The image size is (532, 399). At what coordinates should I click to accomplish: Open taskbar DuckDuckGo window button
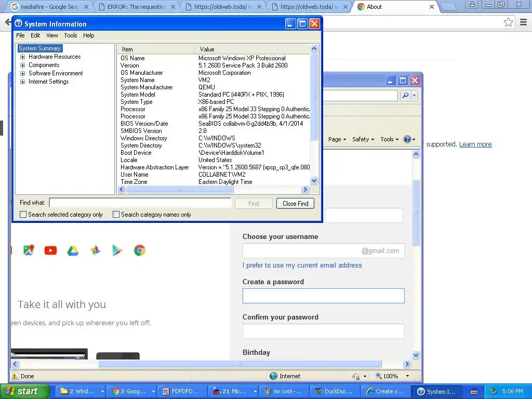335,391
